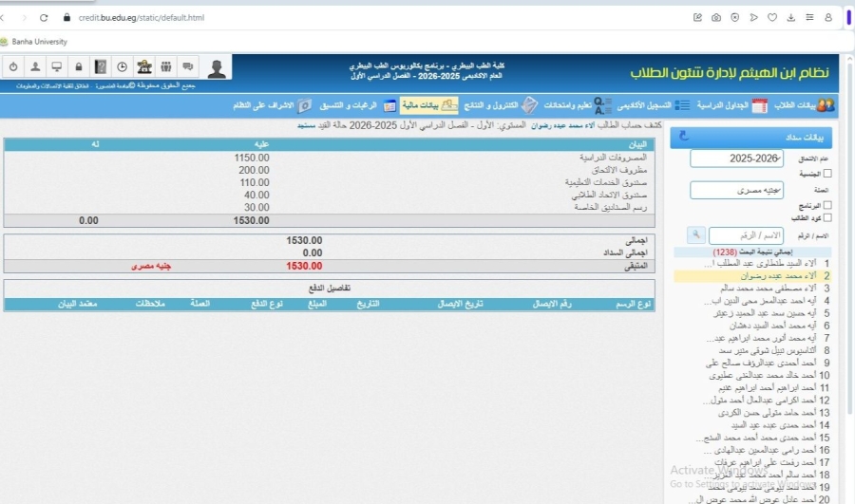Select student row 5 آيه حسين سعد
Screen dimensions: 855x504
click(752, 313)
